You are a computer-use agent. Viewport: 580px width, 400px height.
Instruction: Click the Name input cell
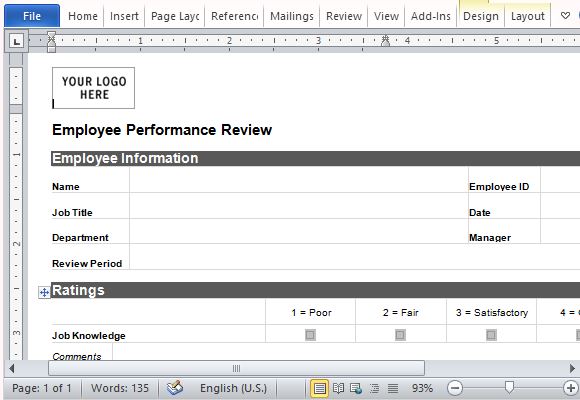pyautogui.click(x=299, y=180)
